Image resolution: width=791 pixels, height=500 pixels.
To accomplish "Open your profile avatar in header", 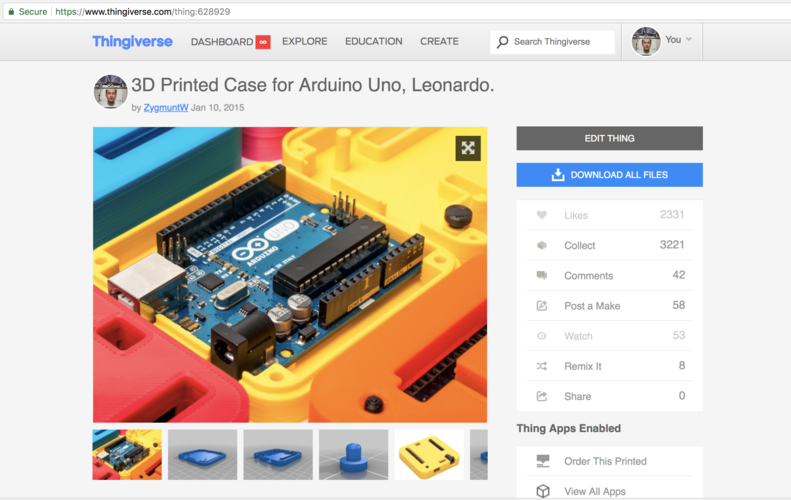I will (646, 41).
